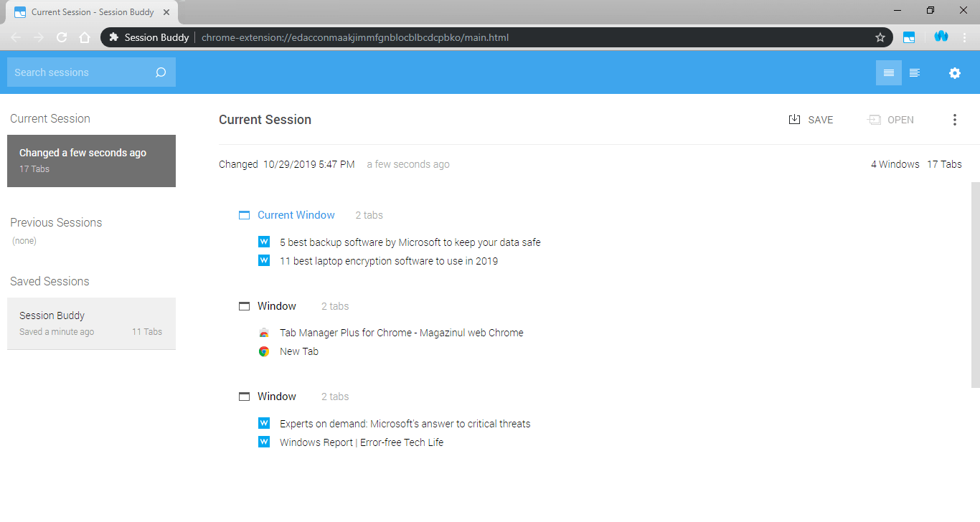
Task: Switch to the compact list view icon
Action: point(915,72)
